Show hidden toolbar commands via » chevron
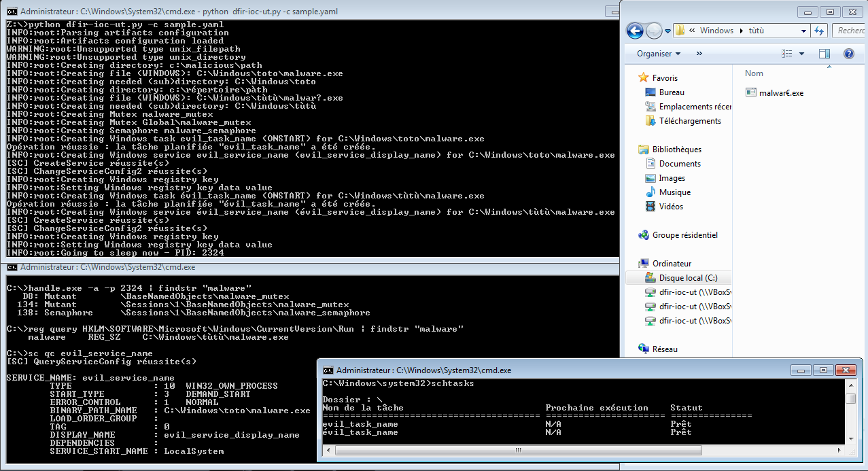The height and width of the screenshot is (471, 868). click(700, 54)
